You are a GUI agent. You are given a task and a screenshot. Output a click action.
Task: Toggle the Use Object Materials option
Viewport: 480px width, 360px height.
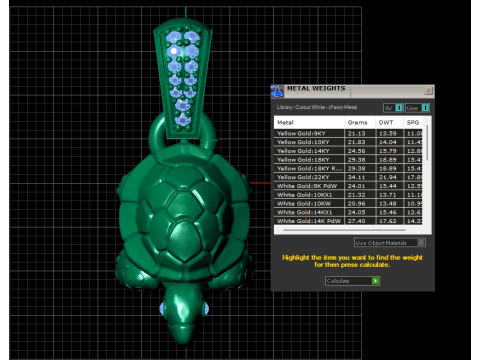(x=390, y=243)
